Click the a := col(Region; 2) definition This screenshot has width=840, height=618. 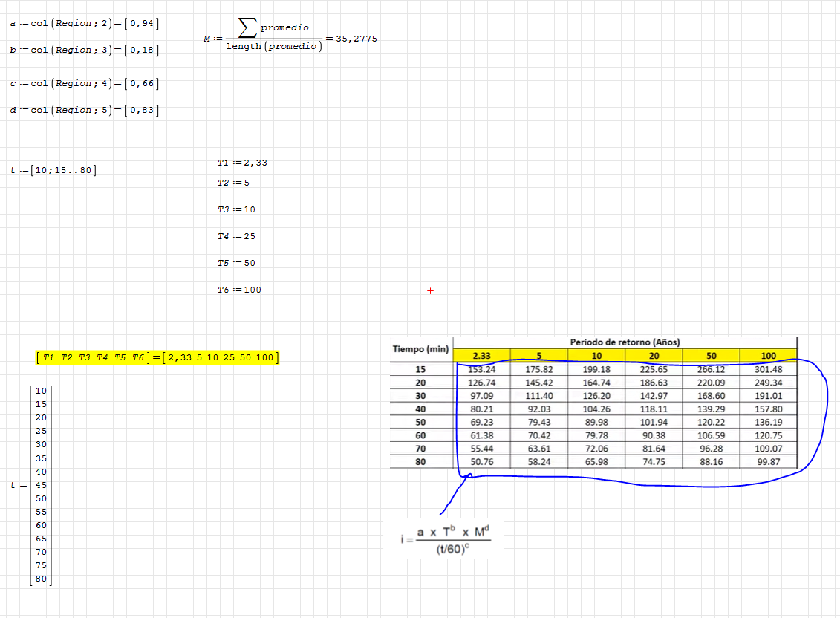(x=84, y=23)
